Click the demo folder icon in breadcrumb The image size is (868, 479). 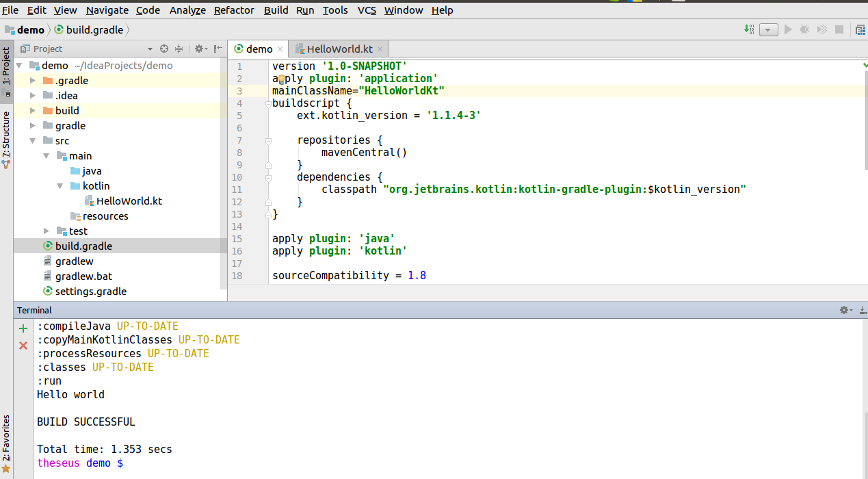[x=10, y=29]
